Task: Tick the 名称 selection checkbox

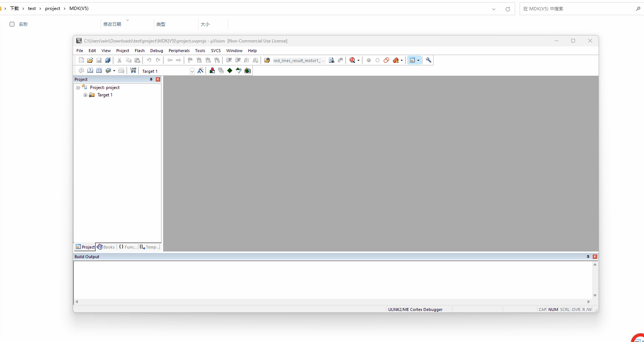Action: [x=11, y=24]
